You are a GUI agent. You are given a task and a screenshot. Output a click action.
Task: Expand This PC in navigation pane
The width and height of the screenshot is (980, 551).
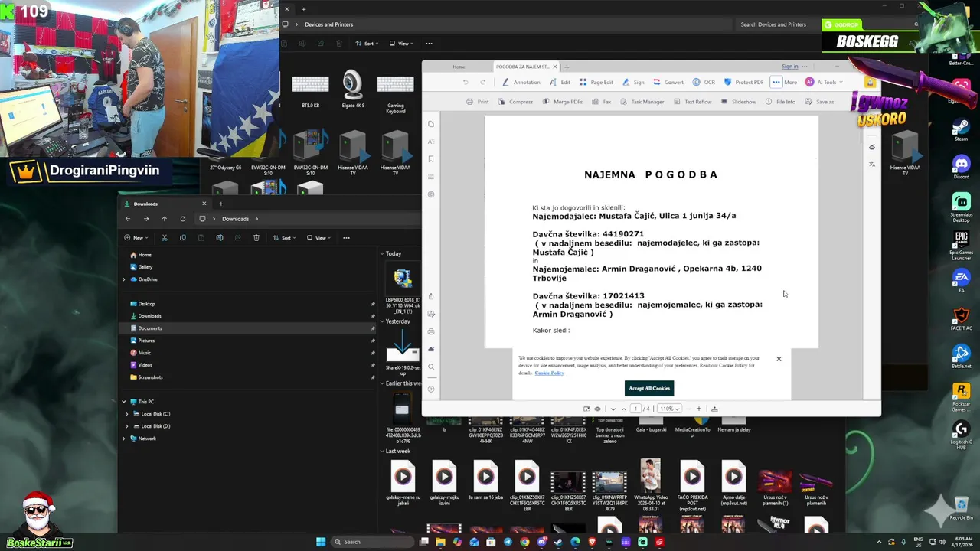[124, 402]
